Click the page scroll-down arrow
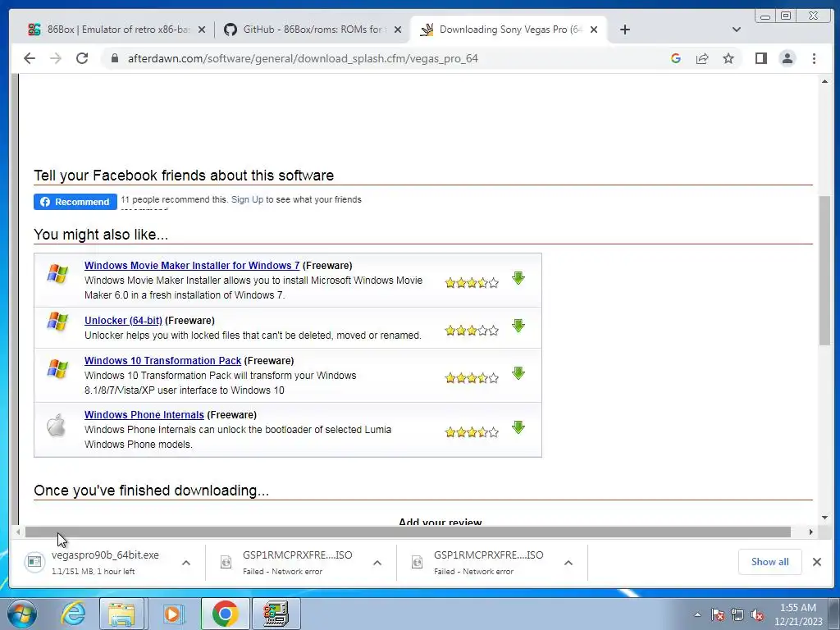This screenshot has width=840, height=630. (x=824, y=518)
